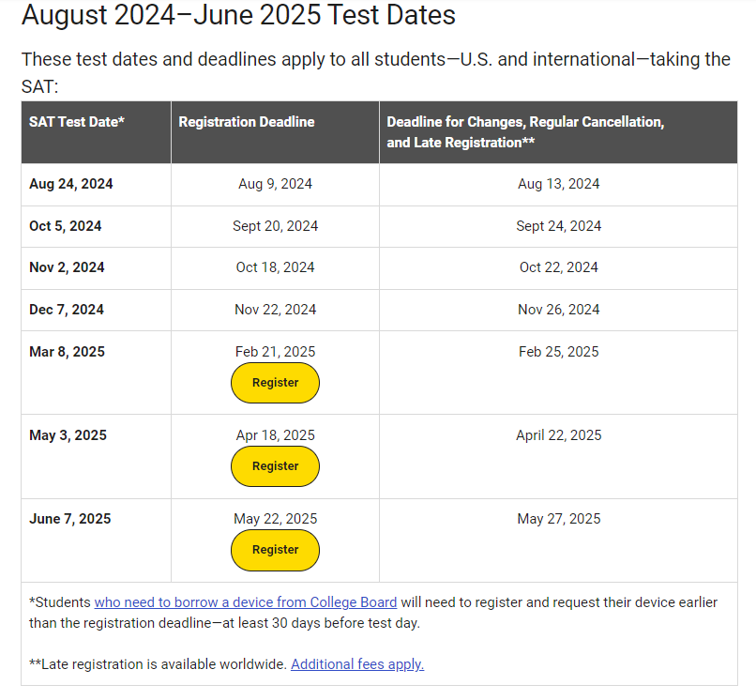The image size is (756, 700).
Task: Click the Feb 25, 2025 late registration date
Action: pos(558,352)
